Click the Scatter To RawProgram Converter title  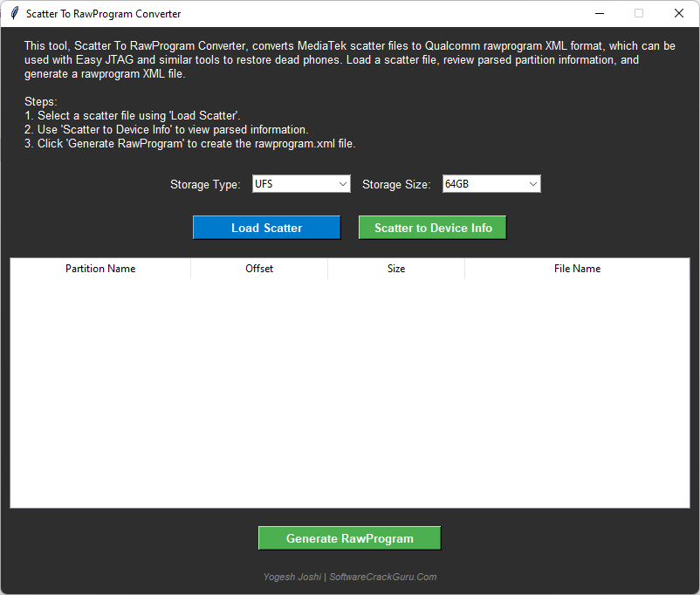pos(102,14)
